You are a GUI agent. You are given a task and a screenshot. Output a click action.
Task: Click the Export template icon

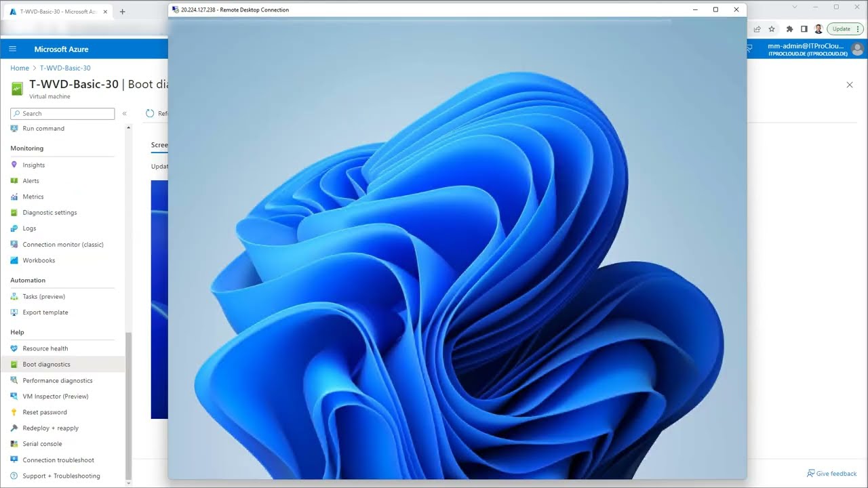(14, 312)
